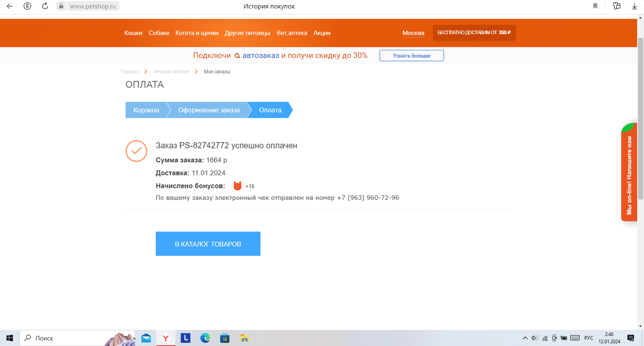This screenshot has height=346, width=644.
Task: Click the История покупок page title
Action: [269, 7]
